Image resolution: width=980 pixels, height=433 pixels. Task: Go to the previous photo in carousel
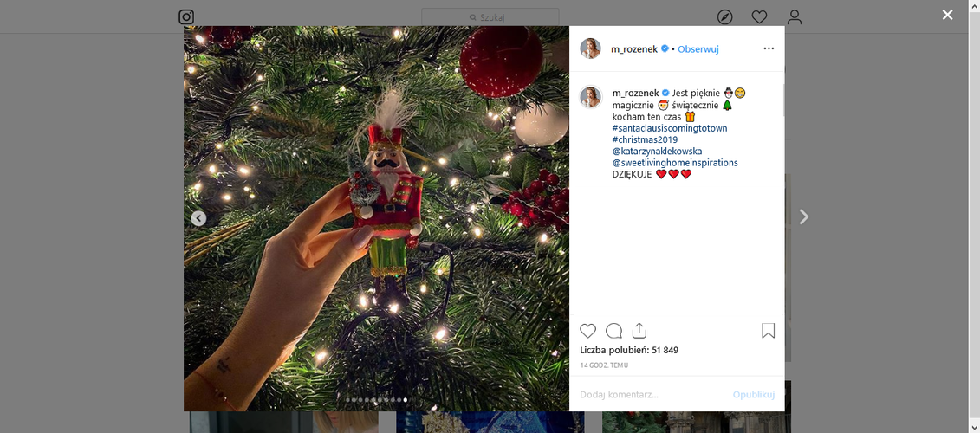(198, 218)
